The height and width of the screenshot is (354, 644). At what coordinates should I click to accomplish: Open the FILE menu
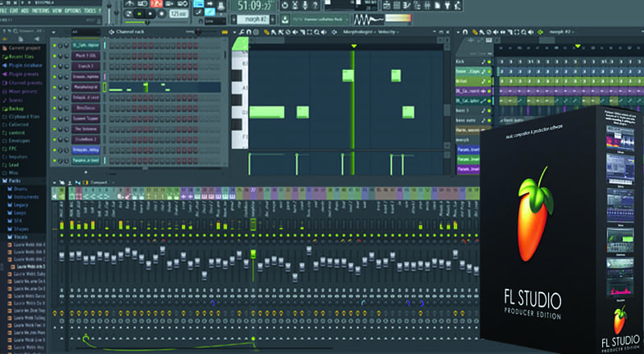click(x=2, y=10)
